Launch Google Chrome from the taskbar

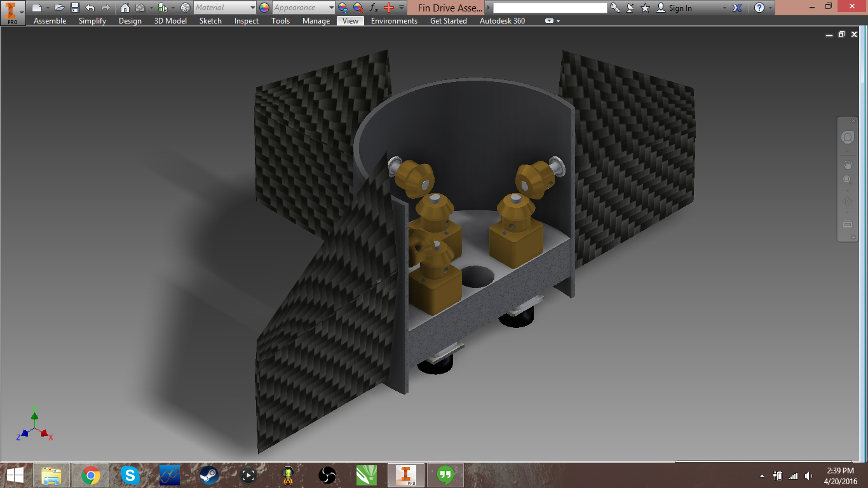pyautogui.click(x=91, y=475)
